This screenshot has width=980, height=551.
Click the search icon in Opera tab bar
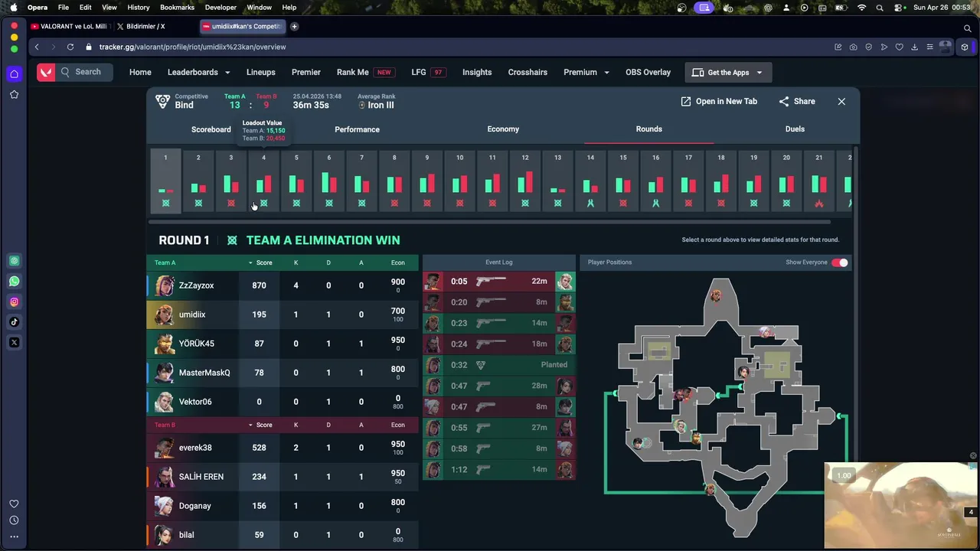[x=967, y=28]
